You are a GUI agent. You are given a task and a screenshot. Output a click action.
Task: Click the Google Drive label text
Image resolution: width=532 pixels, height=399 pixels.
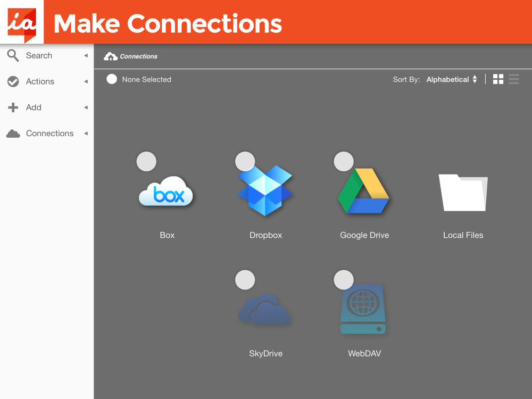click(364, 235)
